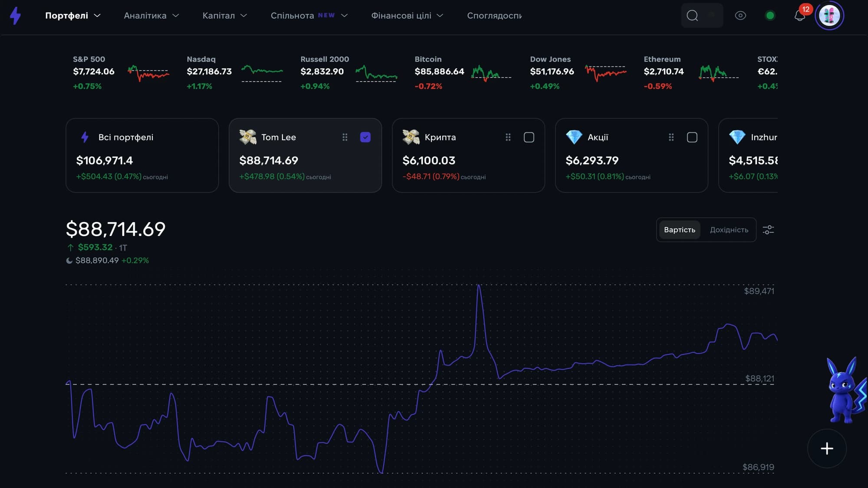Screen dimensions: 868x488
Task: Click the Dow Jones ticker
Action: tap(579, 72)
